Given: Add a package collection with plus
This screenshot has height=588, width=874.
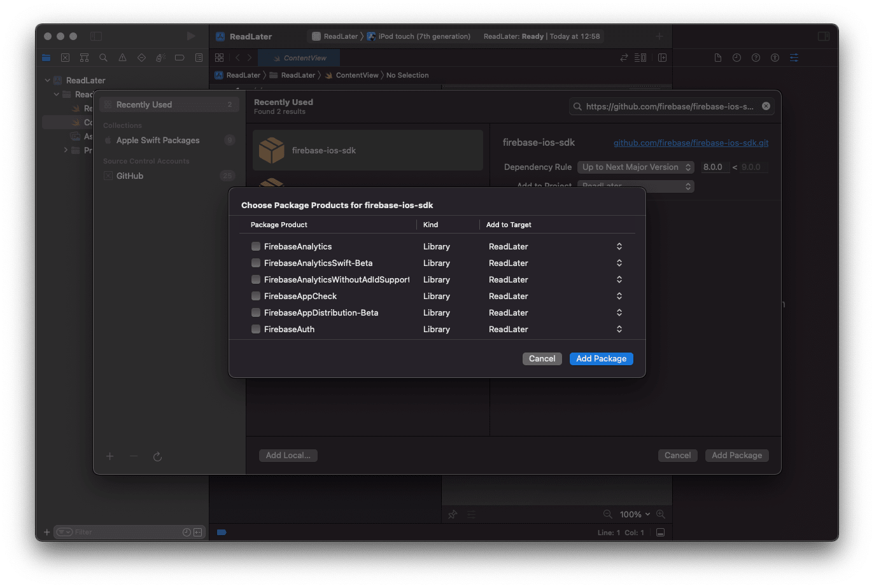Looking at the screenshot, I should click(109, 456).
